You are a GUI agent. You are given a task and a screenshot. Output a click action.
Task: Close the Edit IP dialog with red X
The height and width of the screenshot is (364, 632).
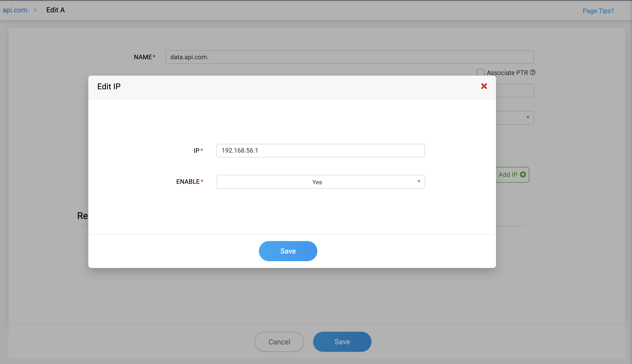[x=484, y=86]
